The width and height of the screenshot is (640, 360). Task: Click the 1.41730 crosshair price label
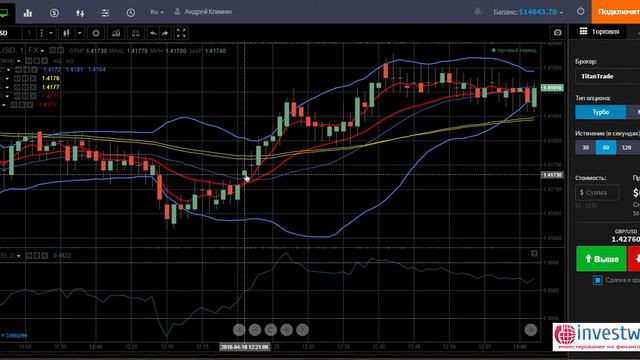[552, 175]
